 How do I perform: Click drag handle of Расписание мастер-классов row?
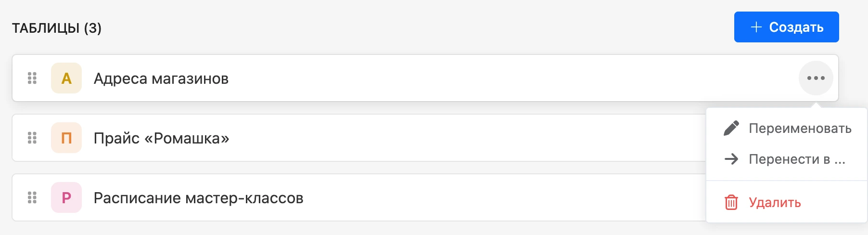tap(32, 197)
